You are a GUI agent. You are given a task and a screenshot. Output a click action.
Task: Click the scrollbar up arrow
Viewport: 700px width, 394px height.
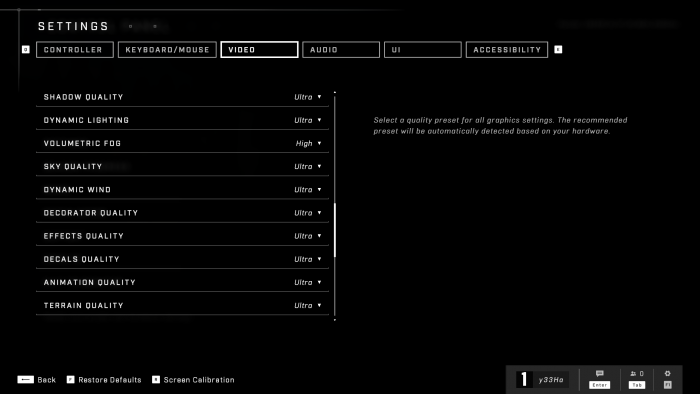335,92
